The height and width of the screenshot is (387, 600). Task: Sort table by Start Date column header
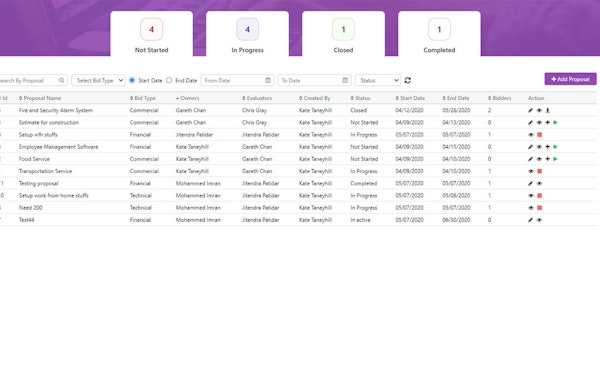pos(410,98)
